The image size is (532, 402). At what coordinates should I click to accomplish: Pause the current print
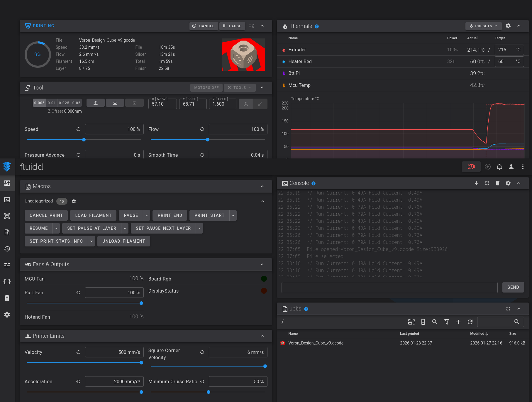232,26
